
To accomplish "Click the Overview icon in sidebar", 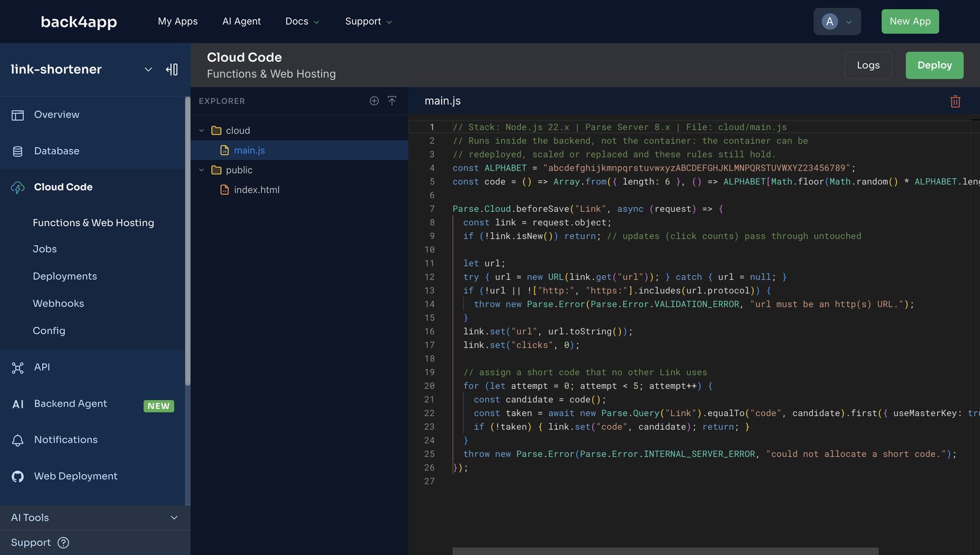I will [x=18, y=115].
